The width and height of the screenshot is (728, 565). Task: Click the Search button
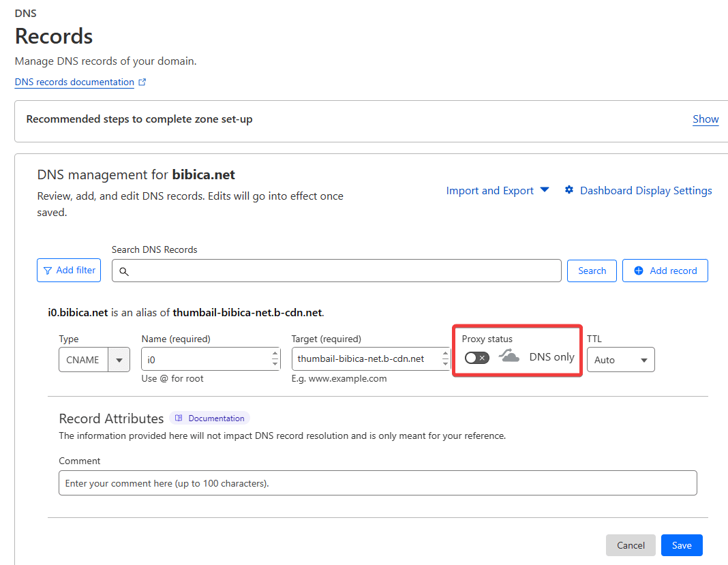[592, 271]
